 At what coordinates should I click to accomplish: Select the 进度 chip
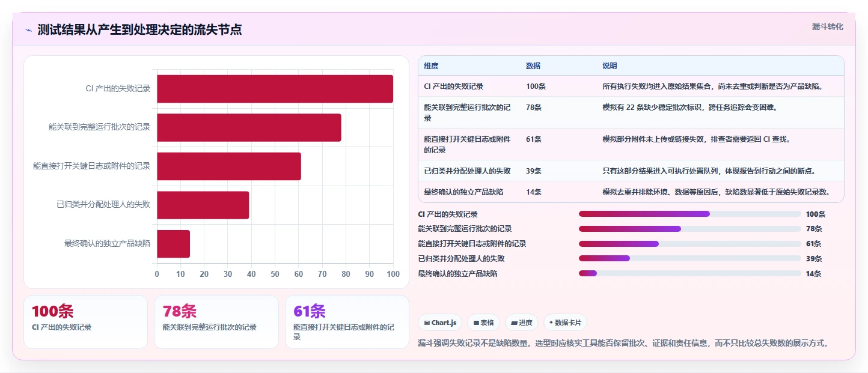point(522,323)
